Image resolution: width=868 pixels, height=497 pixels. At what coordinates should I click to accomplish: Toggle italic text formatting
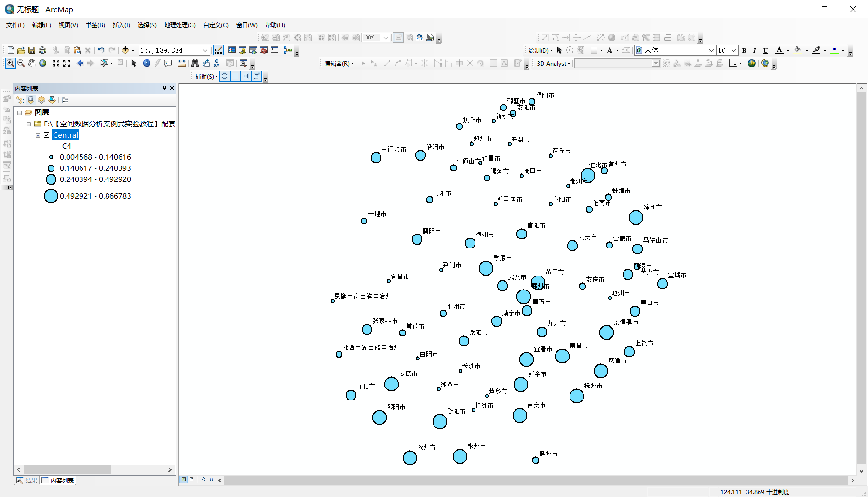tap(755, 50)
